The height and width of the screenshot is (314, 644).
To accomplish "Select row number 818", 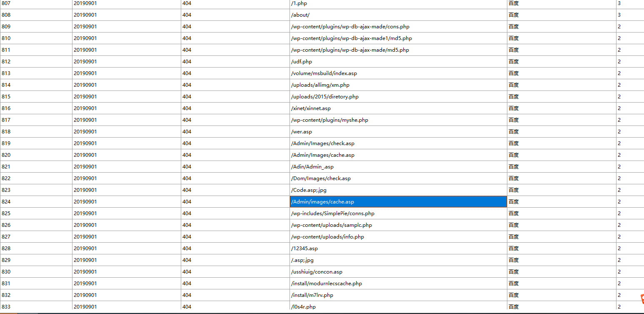I will (x=36, y=132).
